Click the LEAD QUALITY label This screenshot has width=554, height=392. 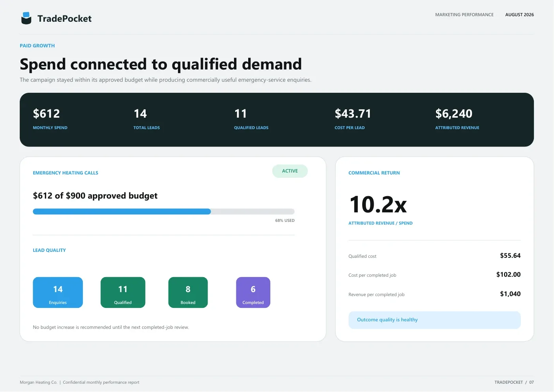49,250
